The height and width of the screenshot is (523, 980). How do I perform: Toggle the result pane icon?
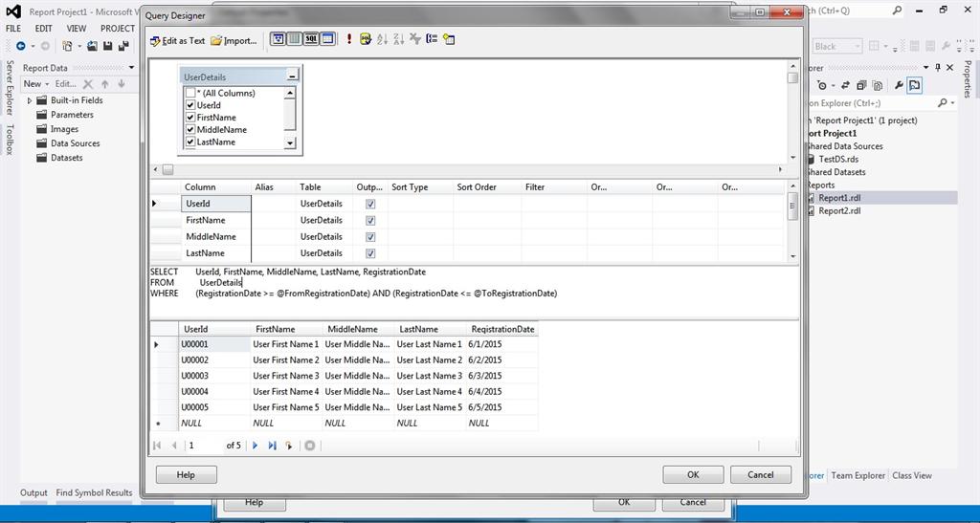click(327, 39)
